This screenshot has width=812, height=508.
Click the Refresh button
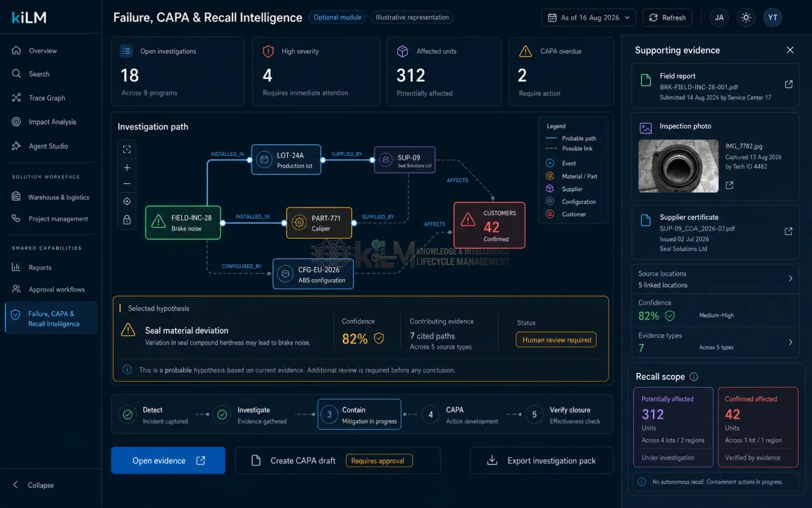[667, 17]
